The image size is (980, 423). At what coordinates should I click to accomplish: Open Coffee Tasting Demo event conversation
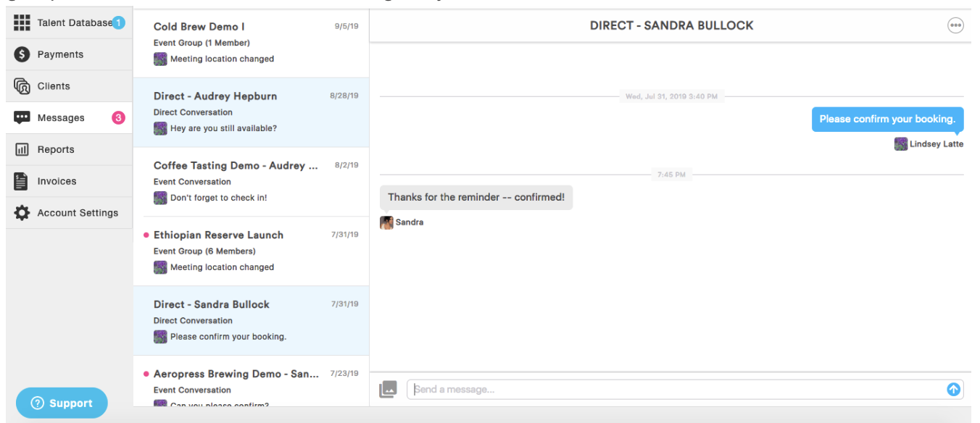(x=251, y=182)
